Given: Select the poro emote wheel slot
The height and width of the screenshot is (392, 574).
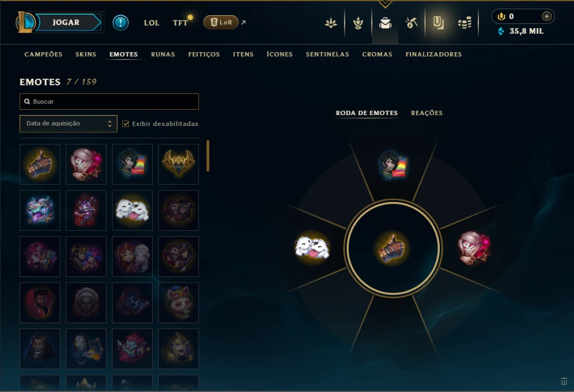Looking at the screenshot, I should point(312,247).
